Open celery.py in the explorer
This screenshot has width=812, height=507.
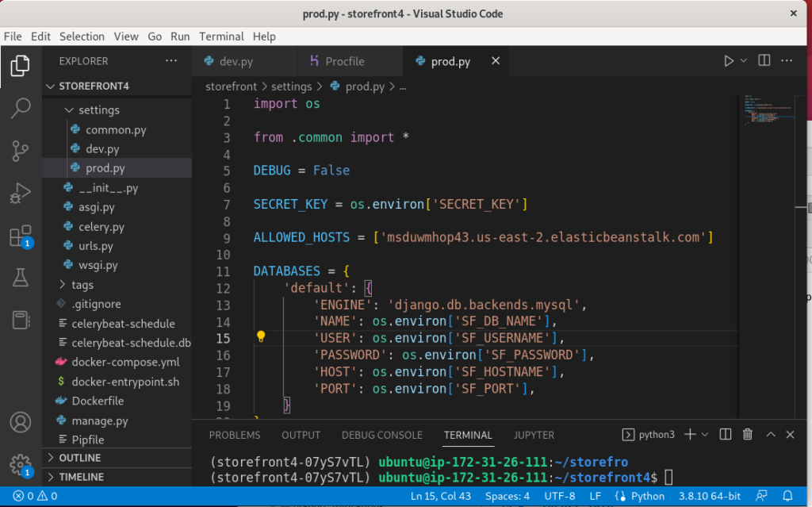pos(101,227)
